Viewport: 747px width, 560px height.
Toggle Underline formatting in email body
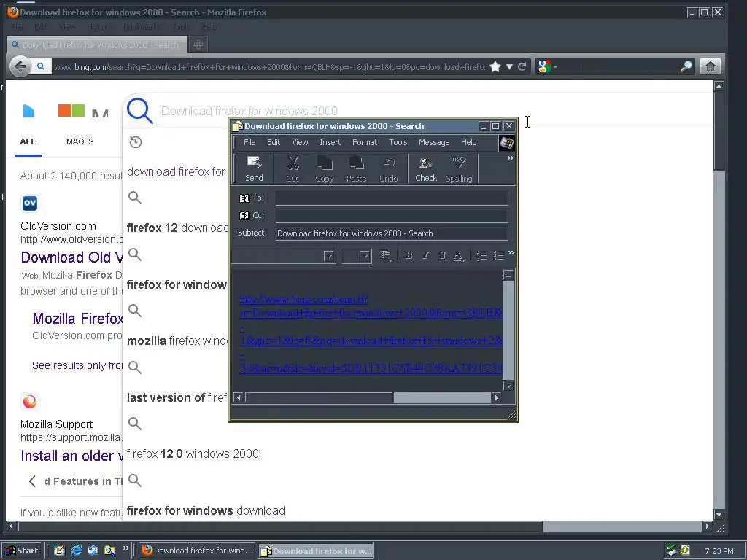tap(442, 256)
